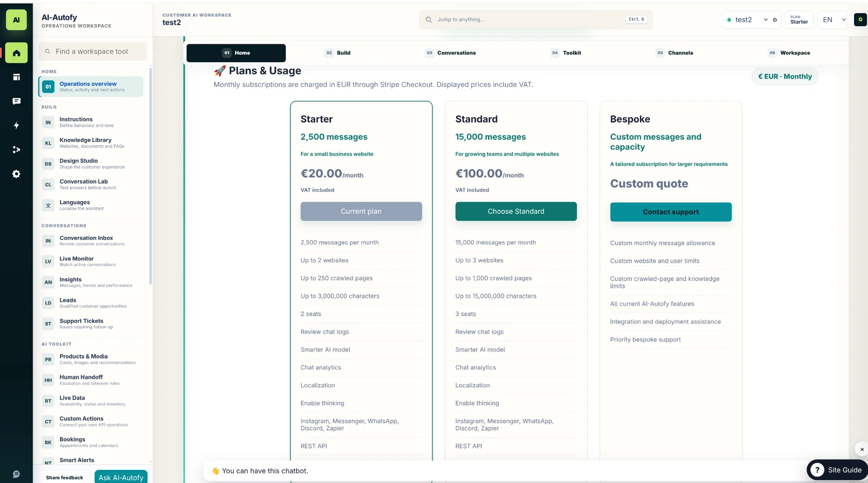This screenshot has height=483, width=868.
Task: Switch to the Conversations tab
Action: click(450, 53)
